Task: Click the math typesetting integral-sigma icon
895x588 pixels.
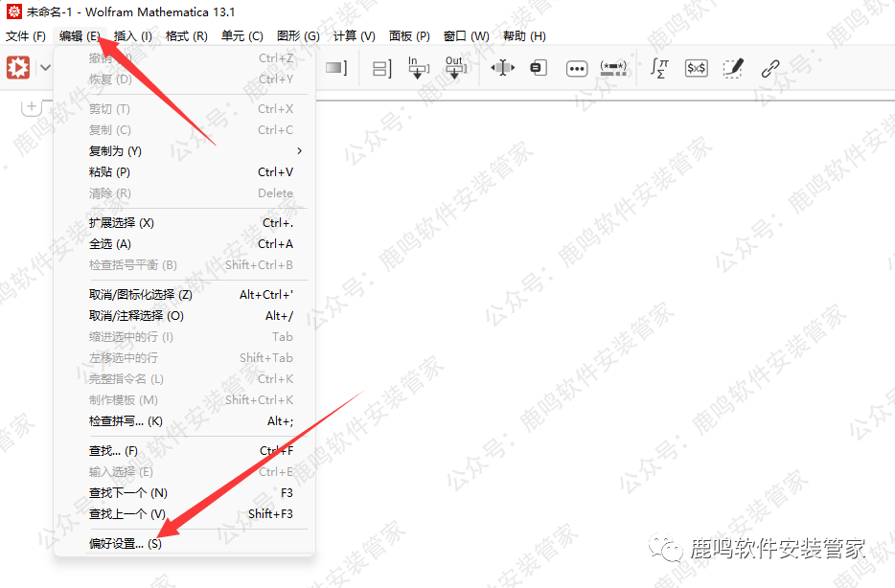Action: coord(659,68)
